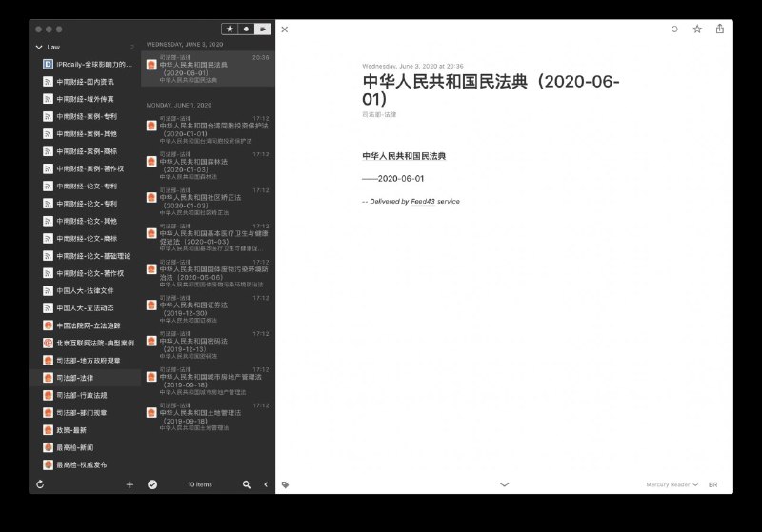Toggle article read status circle
This screenshot has width=762, height=532.
pos(674,30)
